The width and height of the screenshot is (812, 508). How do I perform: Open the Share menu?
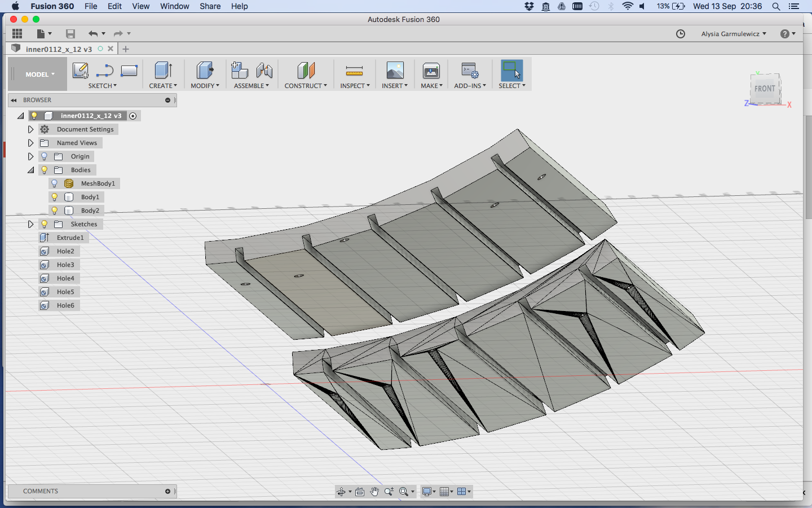pos(210,6)
